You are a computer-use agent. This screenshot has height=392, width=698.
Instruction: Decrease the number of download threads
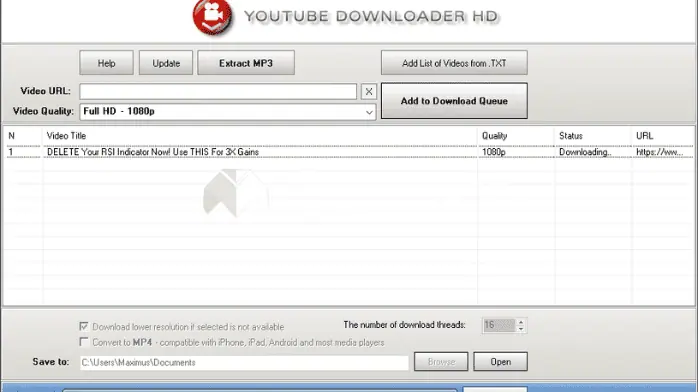521,329
